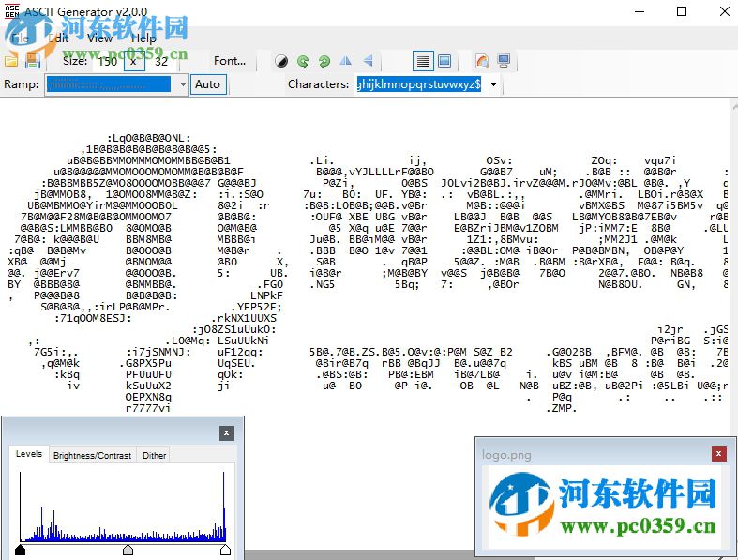738x560 pixels.
Task: Rotate image with second green arrow icon
Action: [324, 61]
